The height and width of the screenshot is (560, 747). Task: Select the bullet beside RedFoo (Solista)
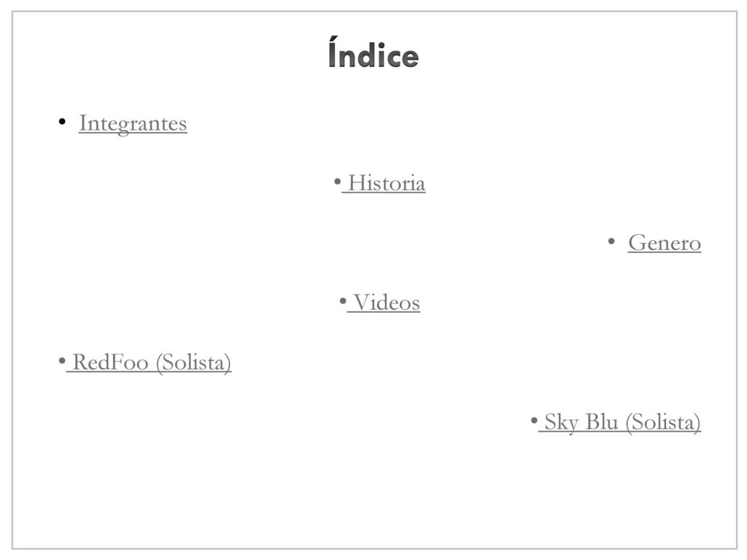62,360
